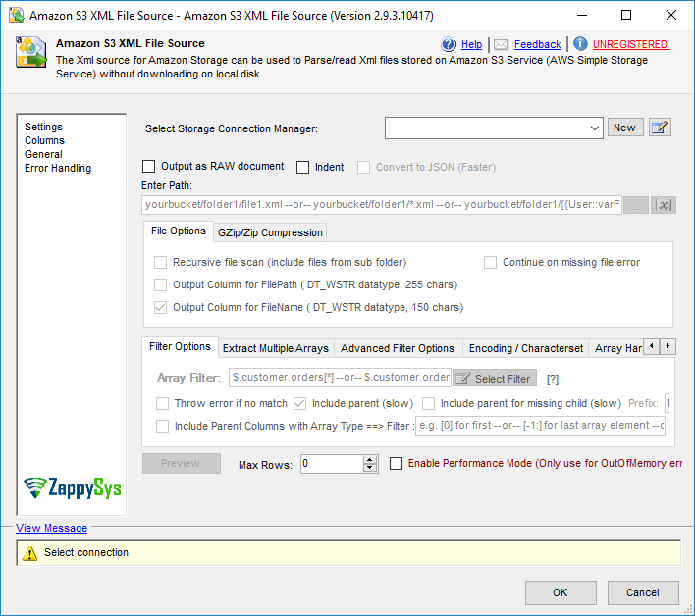The image size is (695, 616).
Task: Click the parent array Filter input field
Action: coord(540,426)
